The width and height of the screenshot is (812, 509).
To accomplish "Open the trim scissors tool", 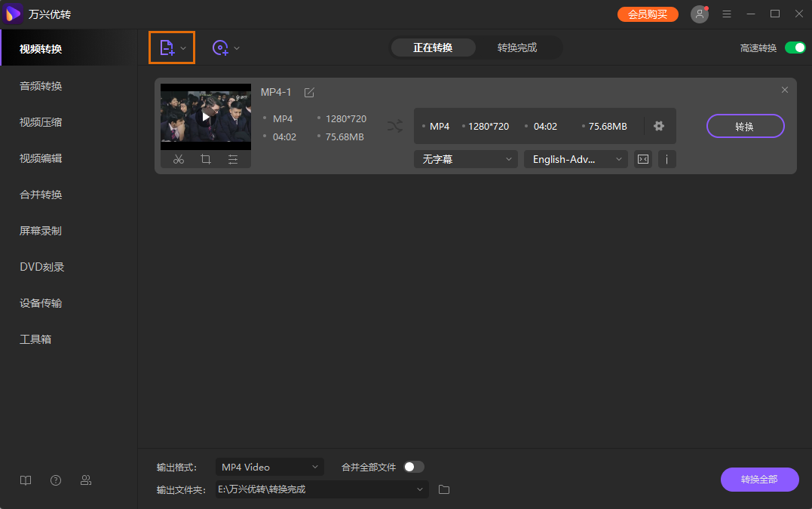I will tap(179, 159).
